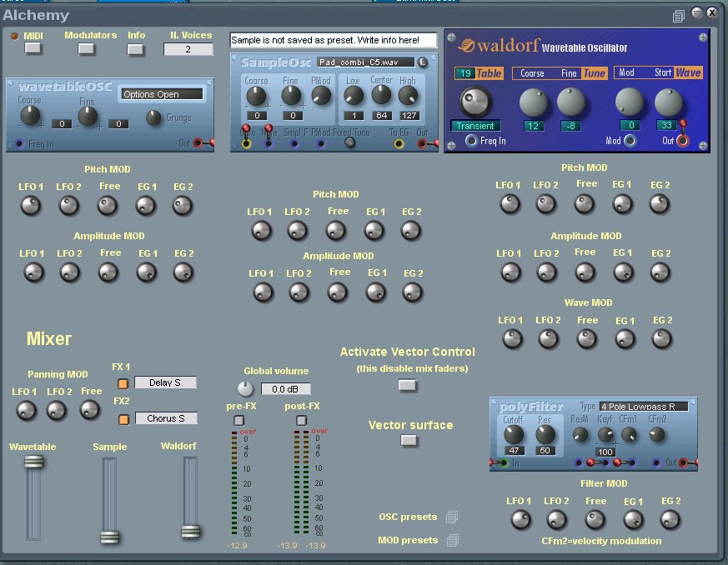Click the Waldorf table number 19 field
728x565 pixels.
point(465,73)
